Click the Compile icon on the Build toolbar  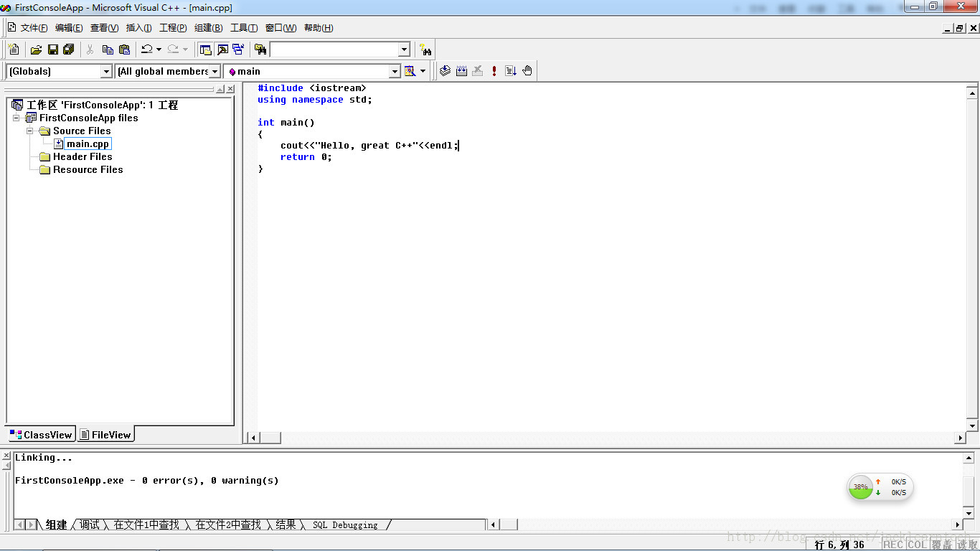click(444, 70)
